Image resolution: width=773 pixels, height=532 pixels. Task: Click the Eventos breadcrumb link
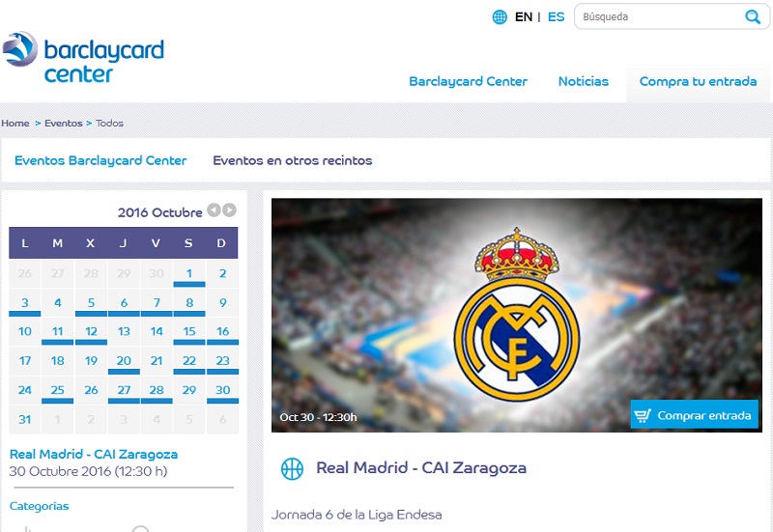coord(64,124)
